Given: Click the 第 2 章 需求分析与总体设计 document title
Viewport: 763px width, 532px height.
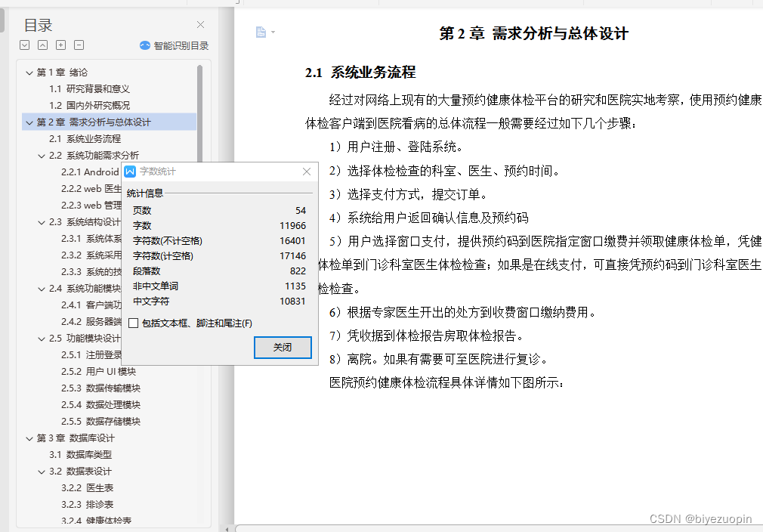Looking at the screenshot, I should tap(534, 33).
